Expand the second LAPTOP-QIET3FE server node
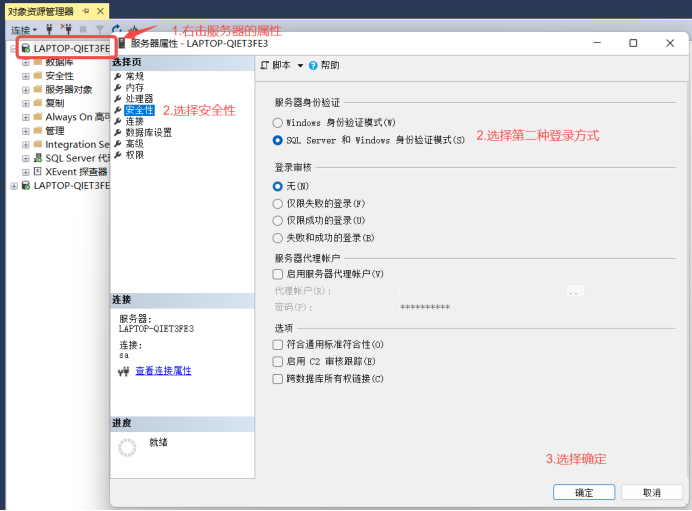The height and width of the screenshot is (511, 692). click(x=14, y=186)
